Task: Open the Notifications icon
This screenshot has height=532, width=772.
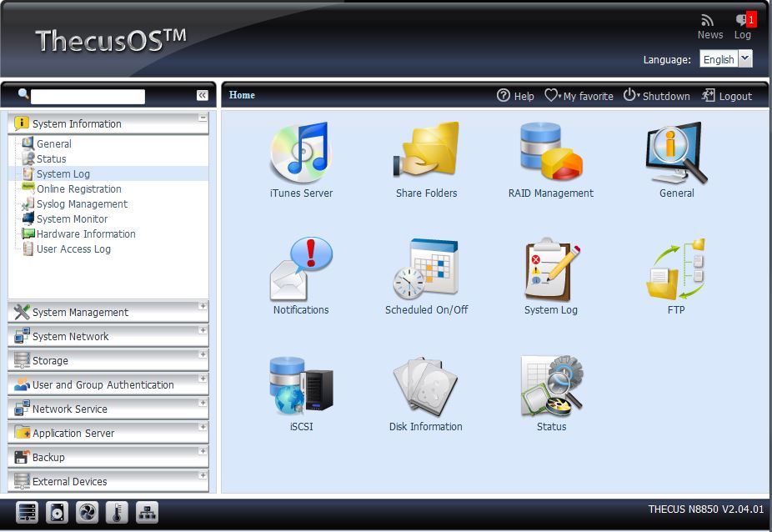Action: pyautogui.click(x=301, y=269)
